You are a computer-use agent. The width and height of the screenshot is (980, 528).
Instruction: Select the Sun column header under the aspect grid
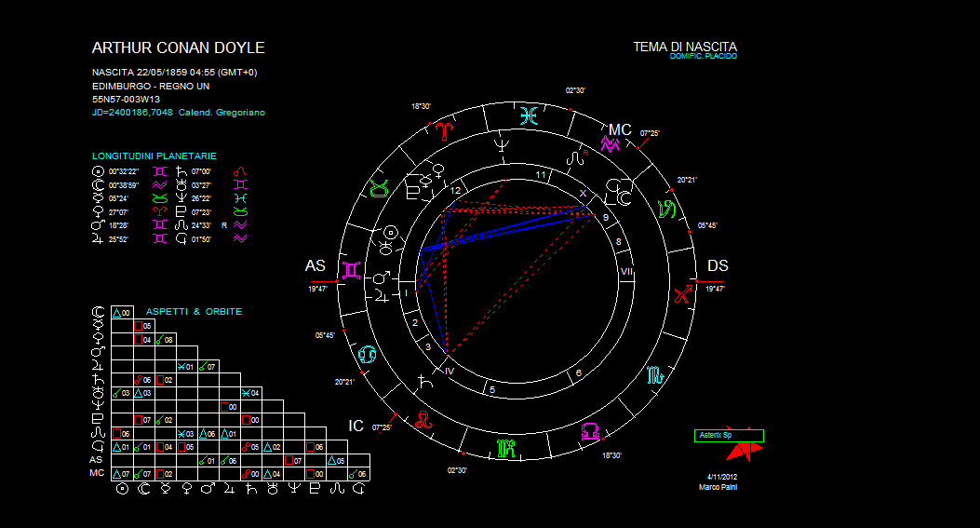tap(123, 489)
